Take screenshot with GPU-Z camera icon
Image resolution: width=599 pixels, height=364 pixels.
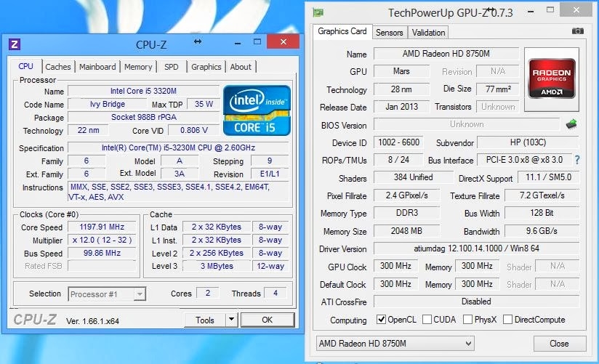point(577,31)
